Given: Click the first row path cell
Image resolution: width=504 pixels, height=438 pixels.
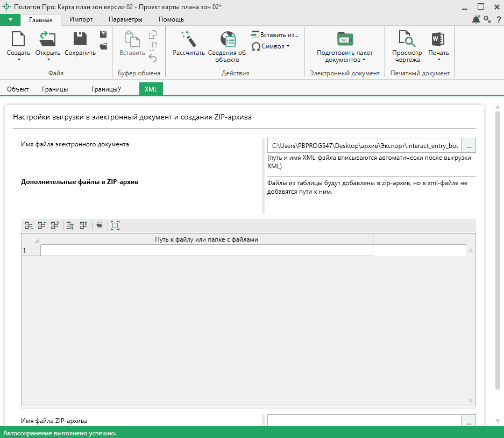Looking at the screenshot, I should click(x=207, y=250).
